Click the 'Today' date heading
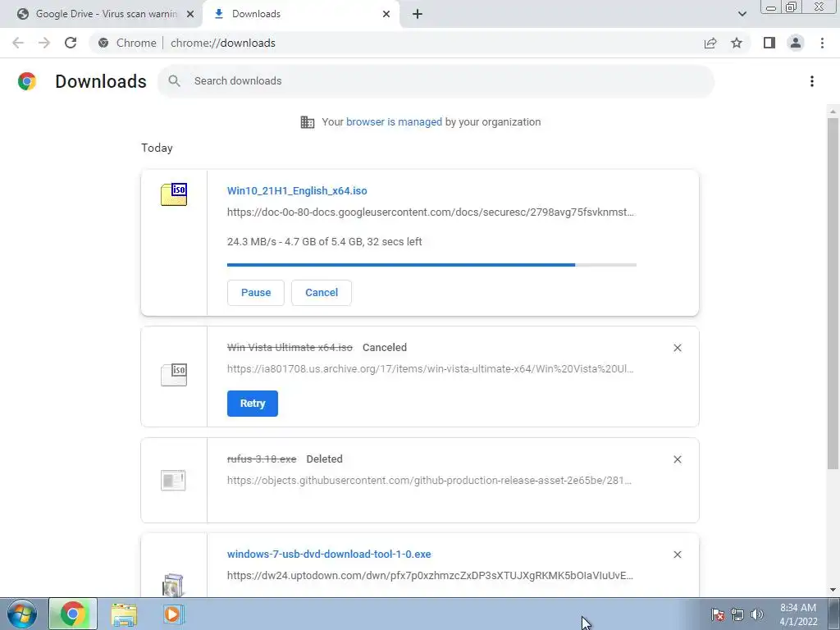 point(157,148)
